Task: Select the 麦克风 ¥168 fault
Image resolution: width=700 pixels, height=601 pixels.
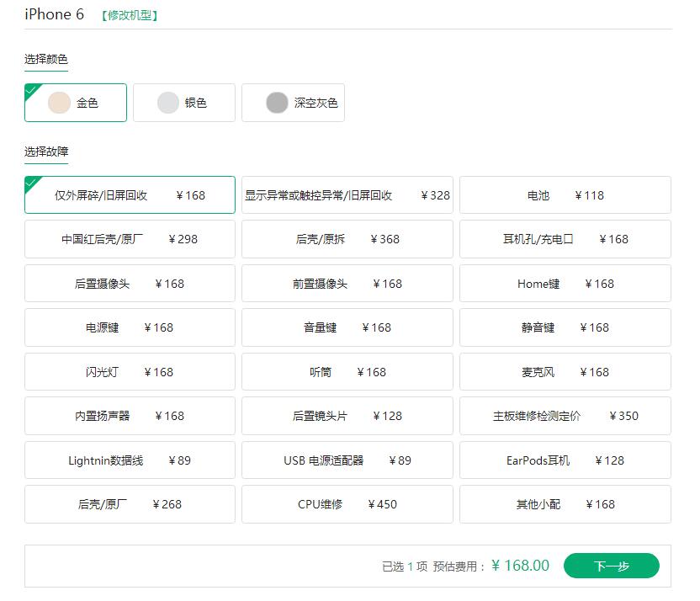Action: point(565,371)
